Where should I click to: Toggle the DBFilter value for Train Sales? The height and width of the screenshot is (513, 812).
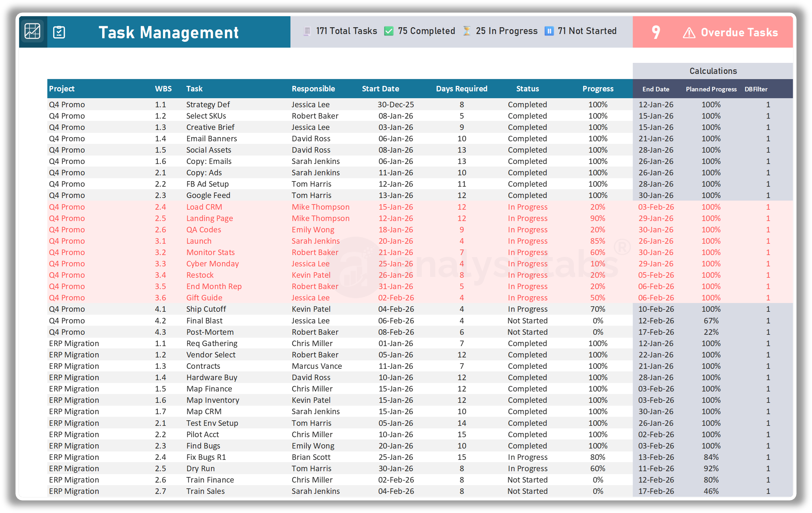(x=768, y=491)
